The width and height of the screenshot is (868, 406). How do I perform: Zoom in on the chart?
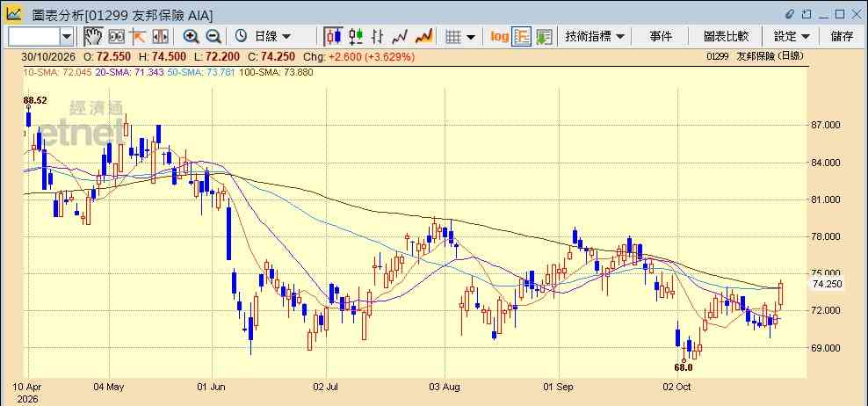point(191,37)
